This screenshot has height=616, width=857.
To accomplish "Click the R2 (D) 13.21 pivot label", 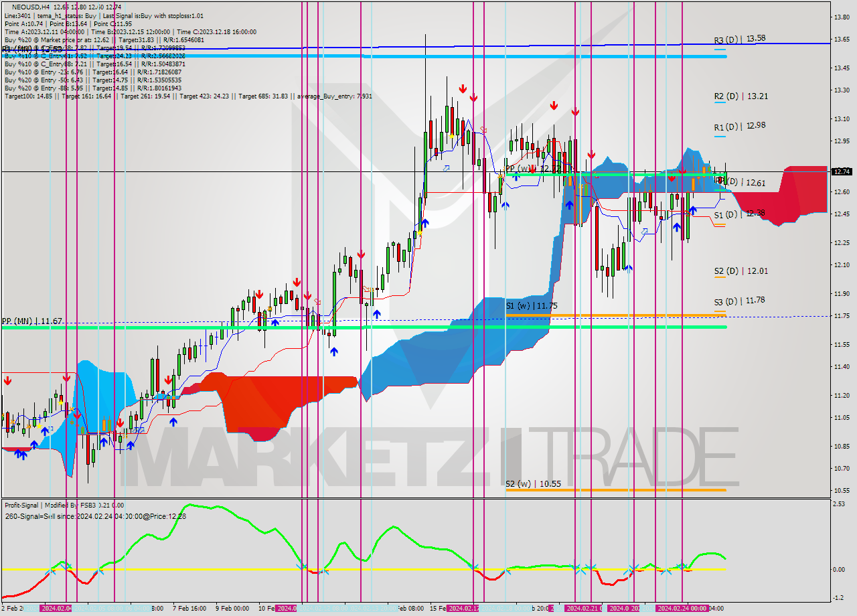I will 741,96.
